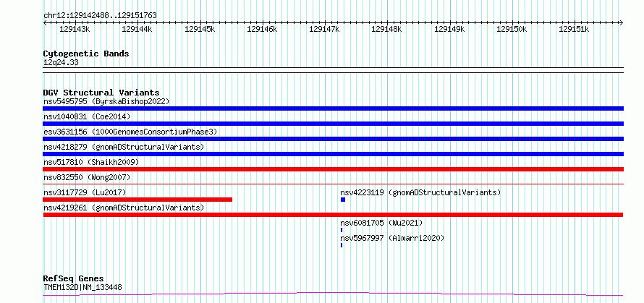Click the 129150k ruler tick label
This screenshot has height=303, width=644.
tap(512, 29)
